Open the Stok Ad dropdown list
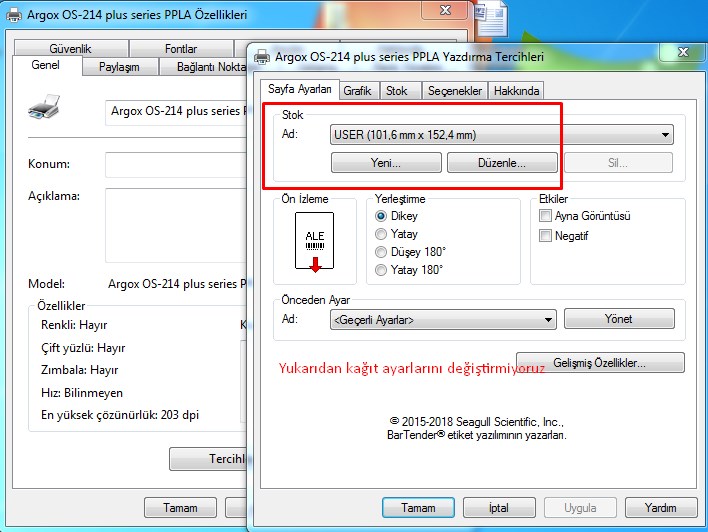The width and height of the screenshot is (708, 532). (502, 135)
